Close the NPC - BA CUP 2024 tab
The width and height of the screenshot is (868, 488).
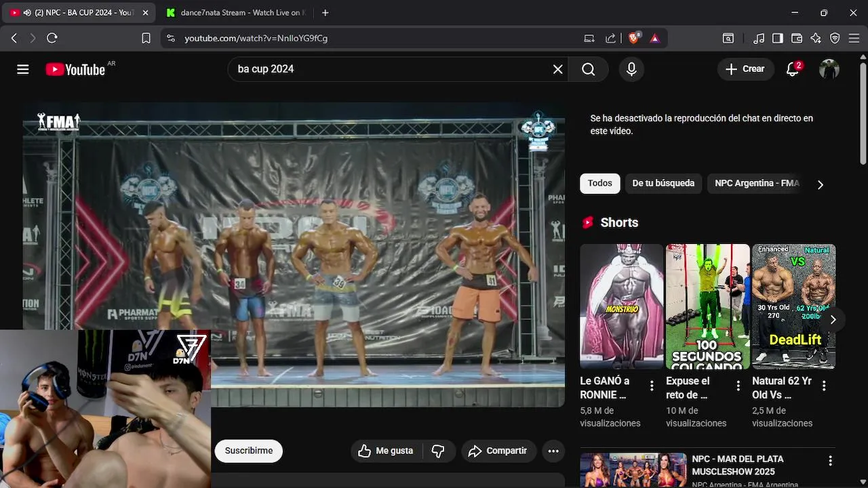[x=145, y=13]
